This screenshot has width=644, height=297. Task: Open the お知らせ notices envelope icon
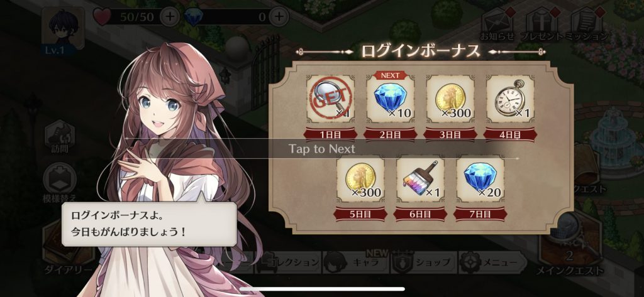pos(497,23)
